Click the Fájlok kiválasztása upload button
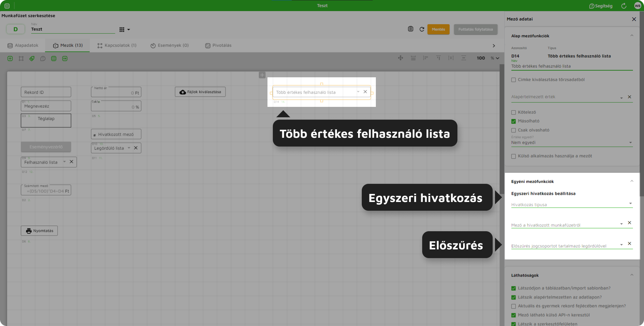The width and height of the screenshot is (644, 326). pos(200,92)
